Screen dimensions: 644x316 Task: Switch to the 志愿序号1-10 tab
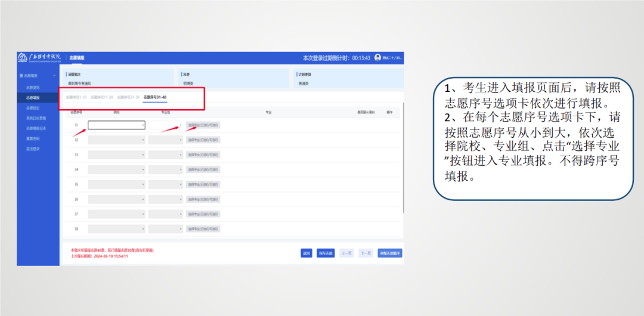76,97
